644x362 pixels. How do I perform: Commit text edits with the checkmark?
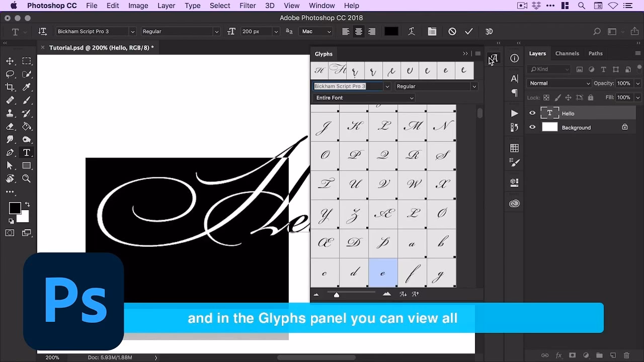tap(468, 31)
